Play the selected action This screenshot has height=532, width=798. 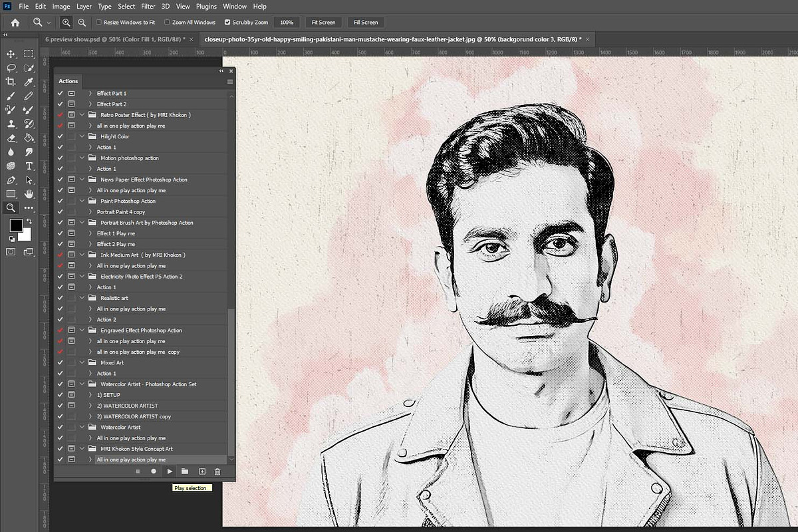click(170, 471)
